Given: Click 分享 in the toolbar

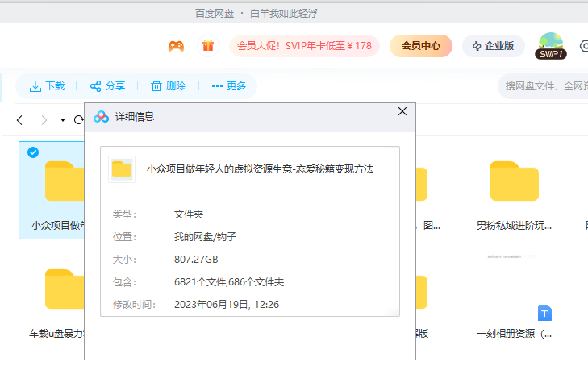Looking at the screenshot, I should pyautogui.click(x=107, y=86).
